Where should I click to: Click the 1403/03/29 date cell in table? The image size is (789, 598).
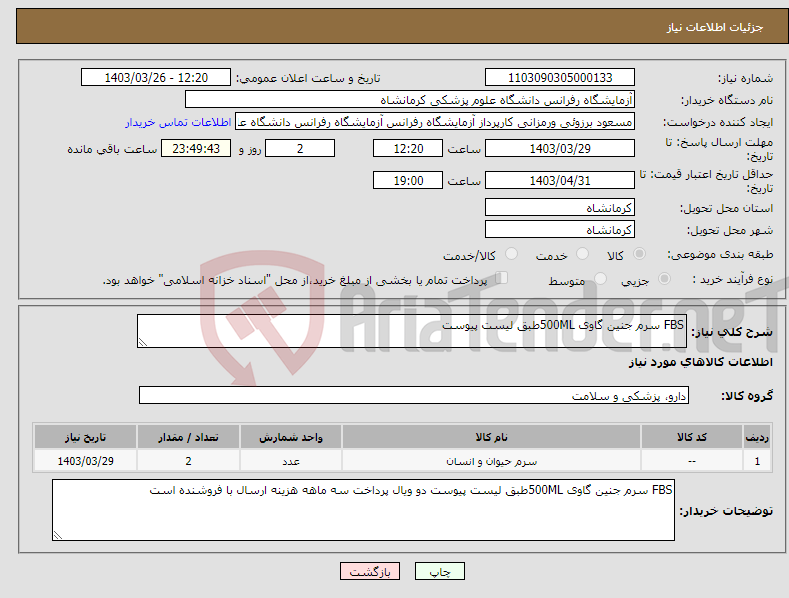(86, 461)
